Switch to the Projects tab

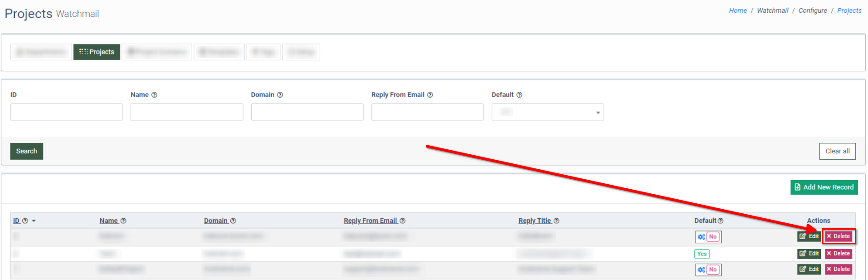97,52
